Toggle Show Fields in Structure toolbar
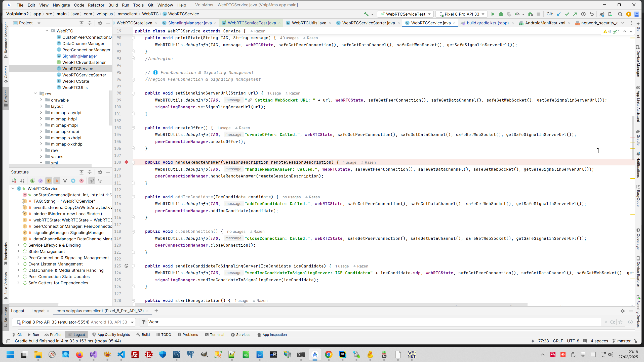 coord(49,180)
